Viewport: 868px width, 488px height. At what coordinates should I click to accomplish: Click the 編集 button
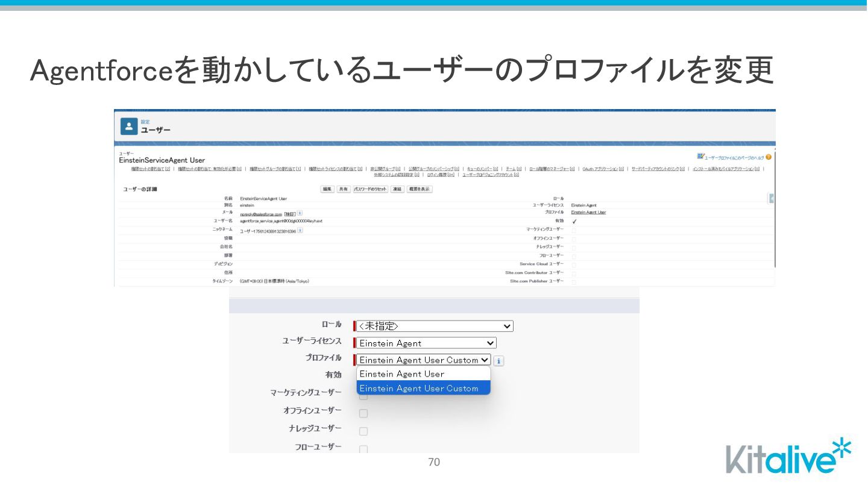[327, 189]
